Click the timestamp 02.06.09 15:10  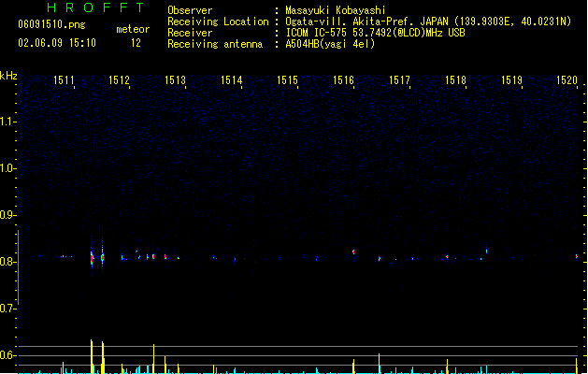click(x=57, y=43)
